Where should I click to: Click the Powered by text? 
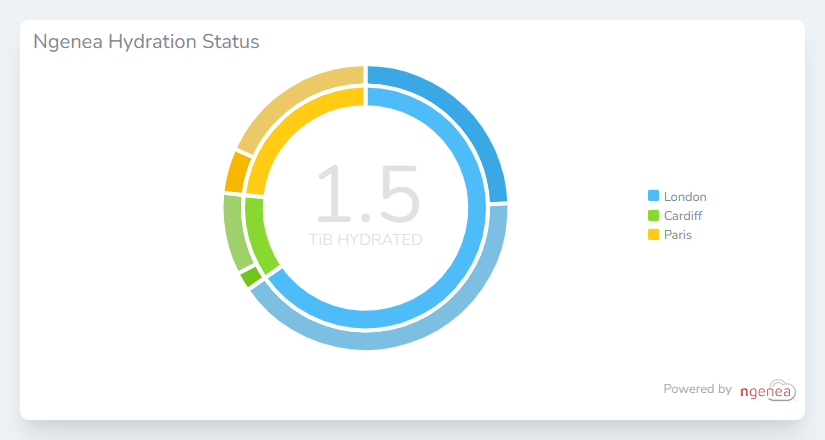(x=697, y=389)
